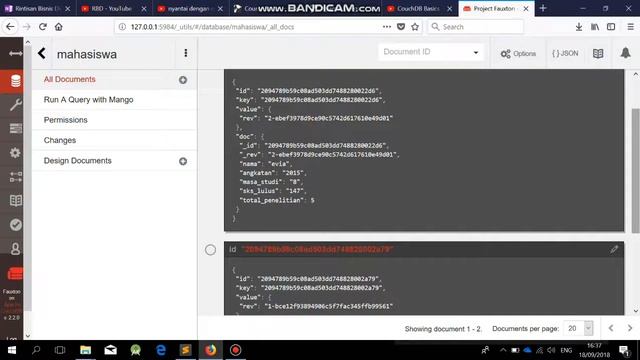Select the document ending in 2a79 checkbox
The width and height of the screenshot is (640, 360).
(x=210, y=250)
